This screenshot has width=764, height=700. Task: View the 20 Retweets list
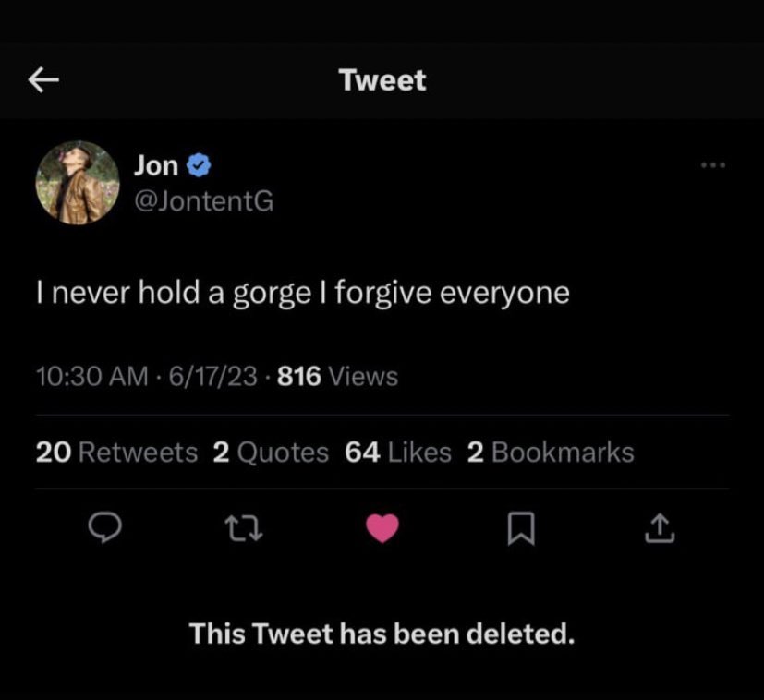116,453
